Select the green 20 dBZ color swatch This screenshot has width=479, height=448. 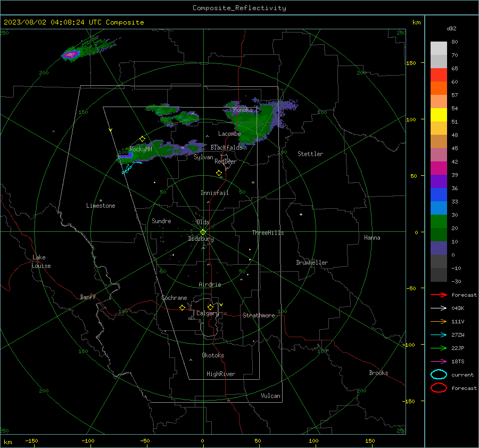[x=439, y=222]
